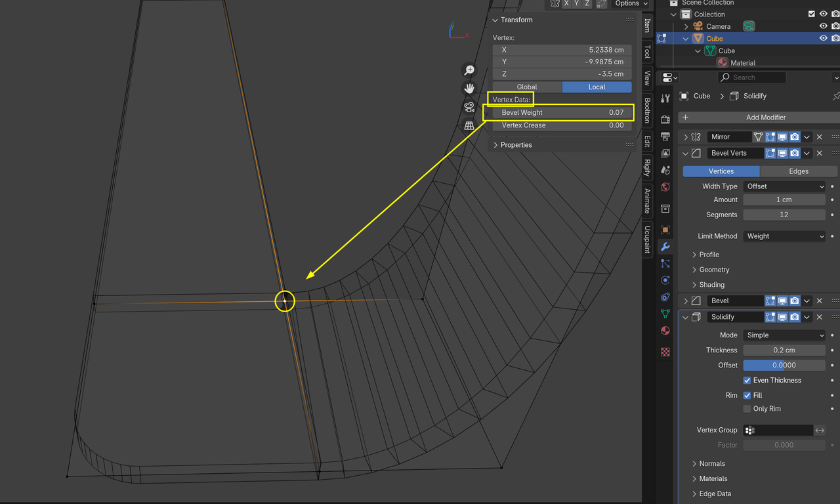Open the Modifier Properties wrench tab
840x504 pixels.
tap(665, 245)
